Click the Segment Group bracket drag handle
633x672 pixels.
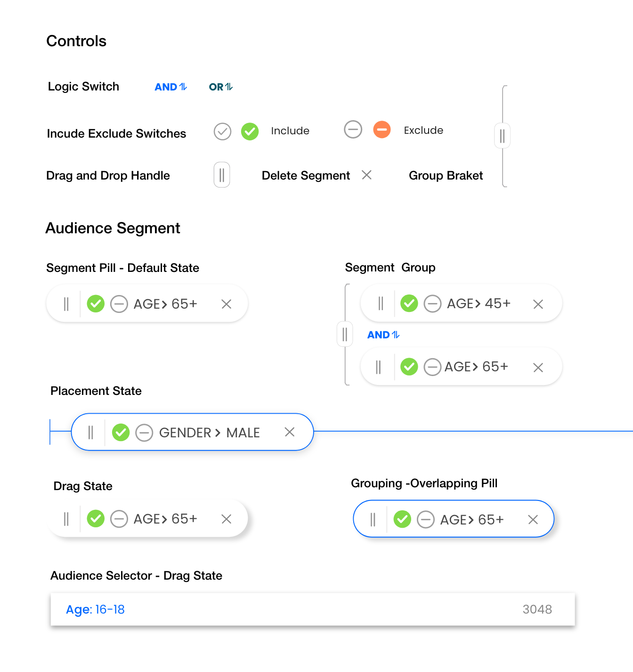(345, 334)
